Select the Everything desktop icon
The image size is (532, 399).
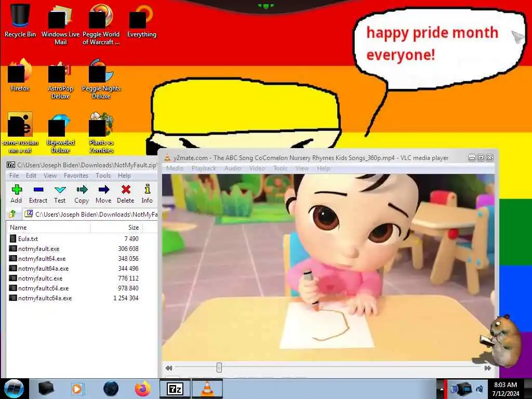pyautogui.click(x=141, y=20)
